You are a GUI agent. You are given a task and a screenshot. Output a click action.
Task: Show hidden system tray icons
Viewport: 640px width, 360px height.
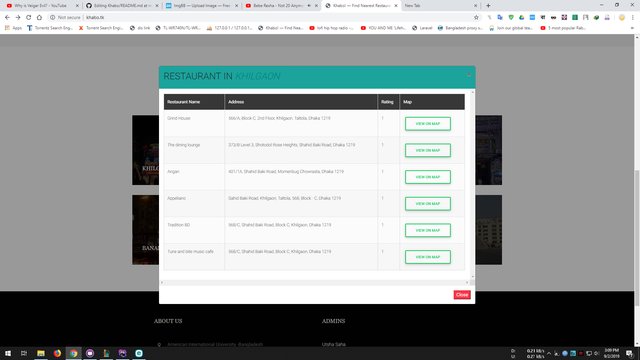549,353
